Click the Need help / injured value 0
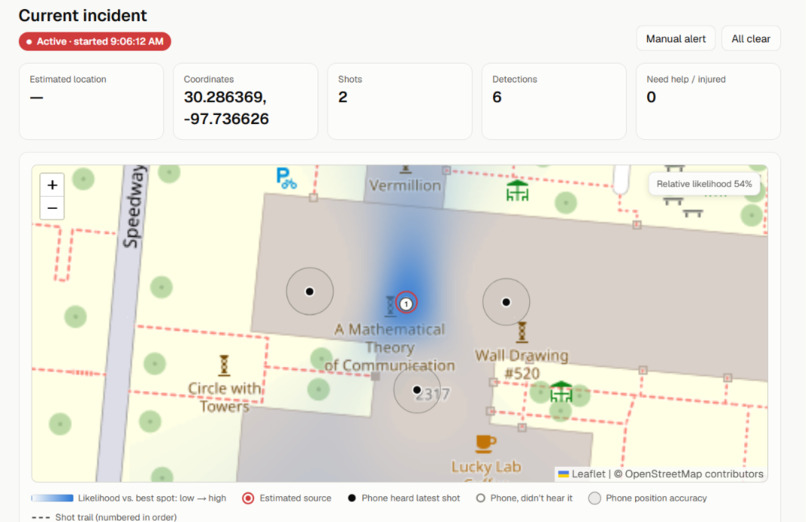The height and width of the screenshot is (522, 806). click(x=651, y=97)
